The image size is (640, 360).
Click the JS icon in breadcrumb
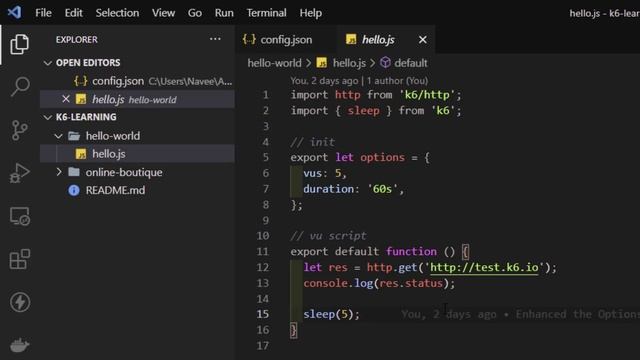[x=322, y=63]
